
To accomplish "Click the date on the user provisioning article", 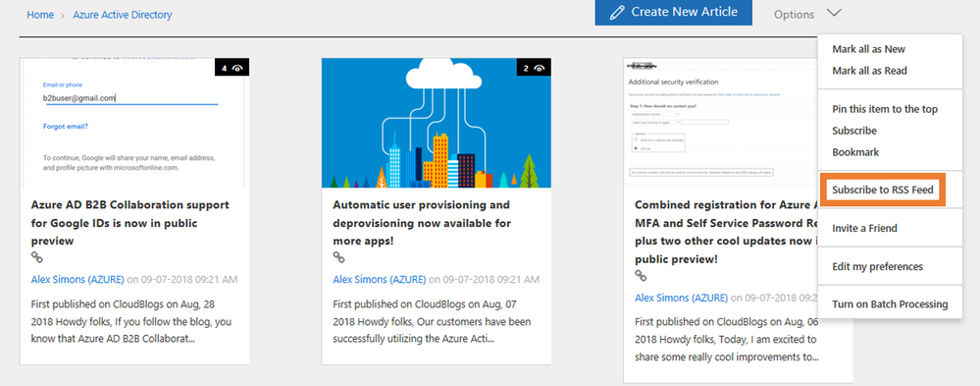I will (491, 280).
